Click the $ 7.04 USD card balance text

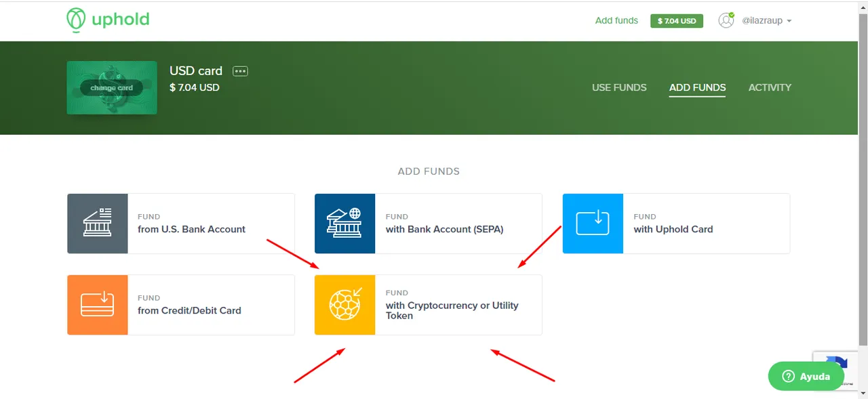(195, 87)
